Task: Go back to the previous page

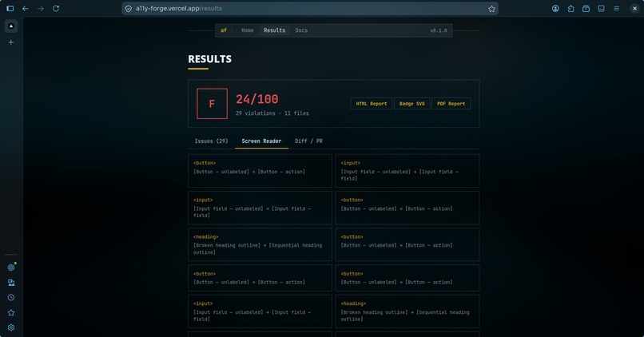Action: (x=26, y=9)
